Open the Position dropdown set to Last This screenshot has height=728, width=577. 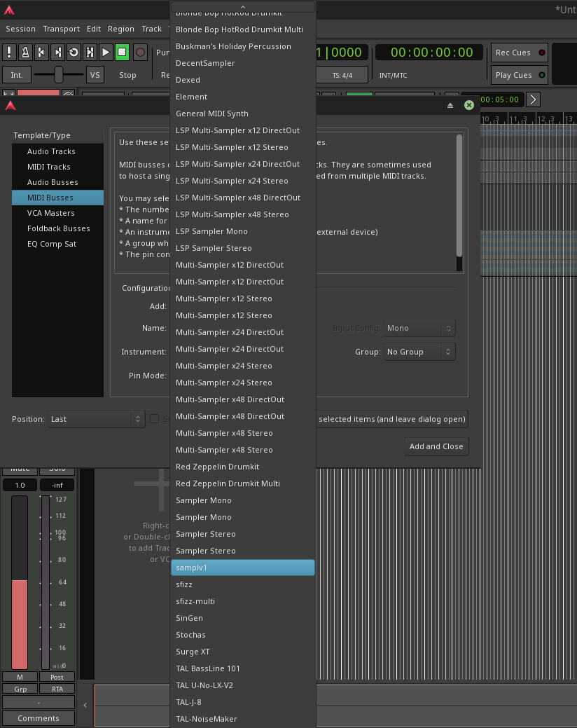(96, 419)
